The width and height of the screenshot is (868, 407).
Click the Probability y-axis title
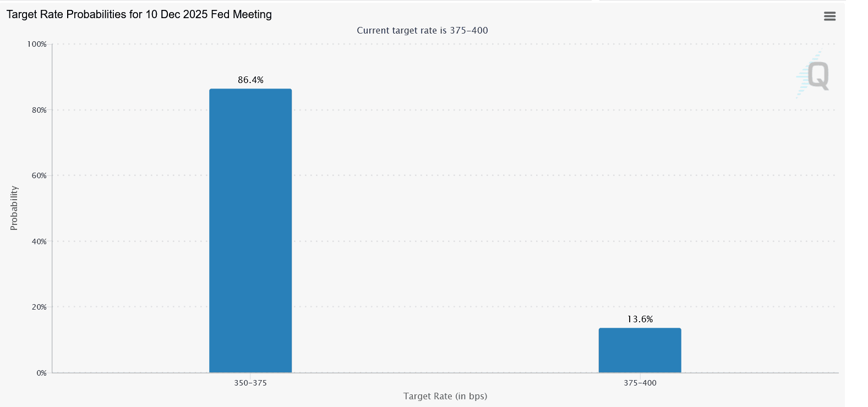click(x=15, y=207)
